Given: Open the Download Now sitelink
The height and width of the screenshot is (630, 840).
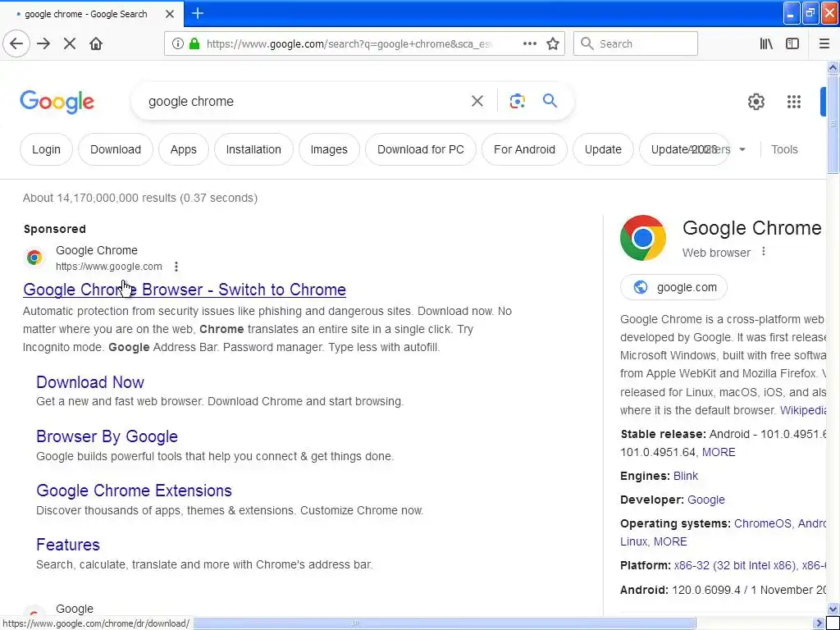Looking at the screenshot, I should coord(90,382).
